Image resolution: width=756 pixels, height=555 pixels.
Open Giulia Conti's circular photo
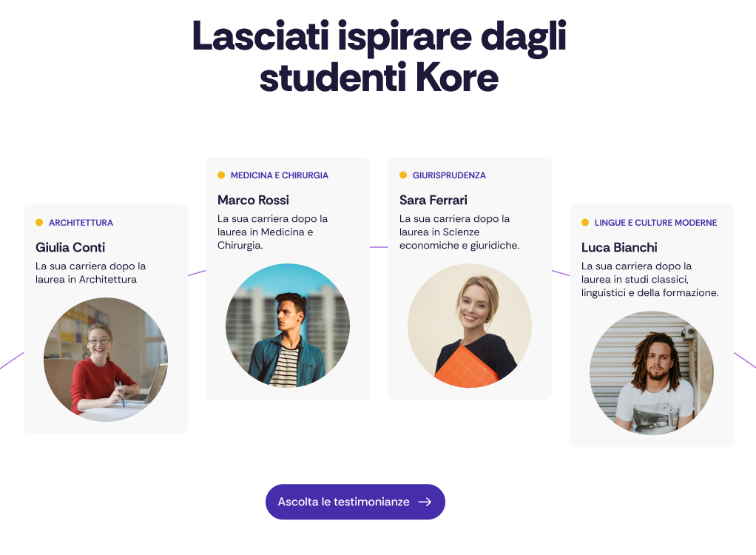click(106, 360)
